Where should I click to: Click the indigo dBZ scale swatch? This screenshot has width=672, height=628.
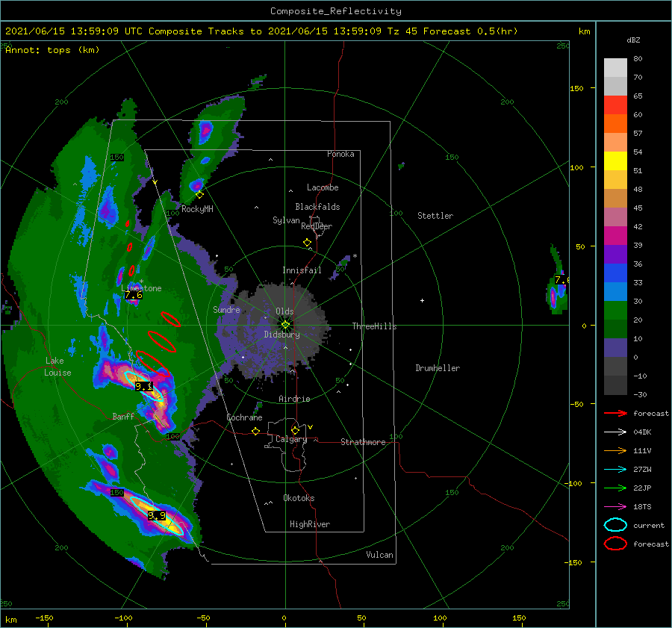(x=615, y=348)
